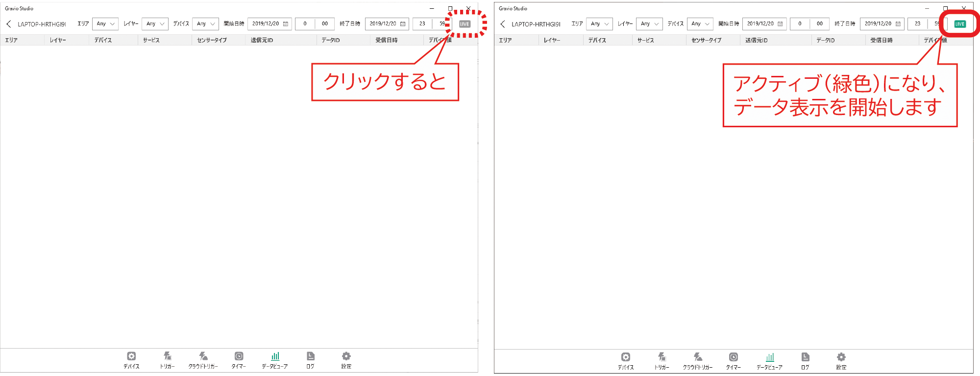The image size is (980, 376).
Task: Expand エリア Any dropdown in right window
Action: [600, 23]
